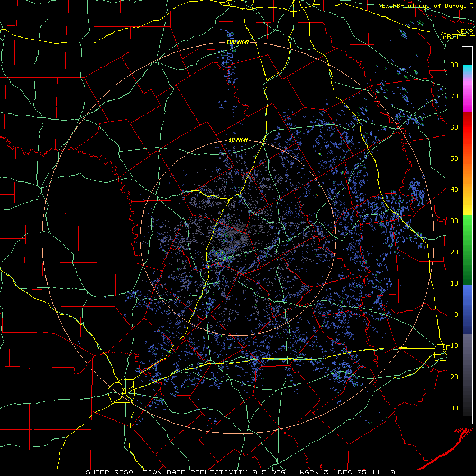Click the [dBZ] units label
Image resolution: width=476 pixels, height=476 pixels.
pos(449,36)
